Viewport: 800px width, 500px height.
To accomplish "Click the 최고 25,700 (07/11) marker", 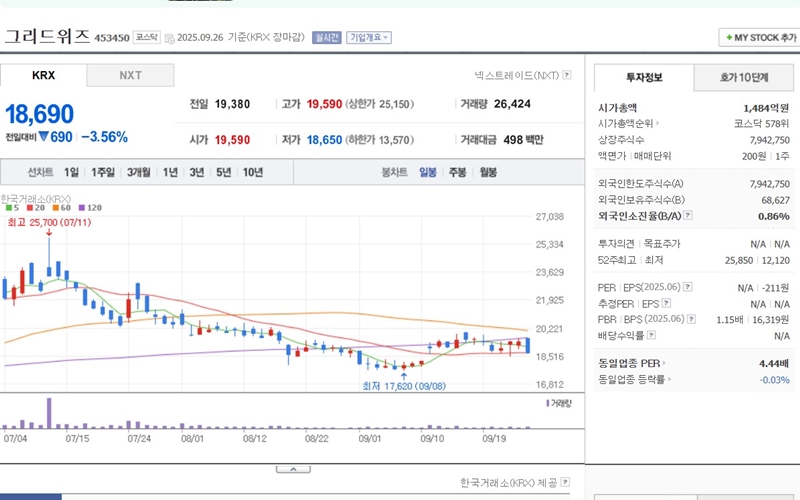I will coord(49,222).
